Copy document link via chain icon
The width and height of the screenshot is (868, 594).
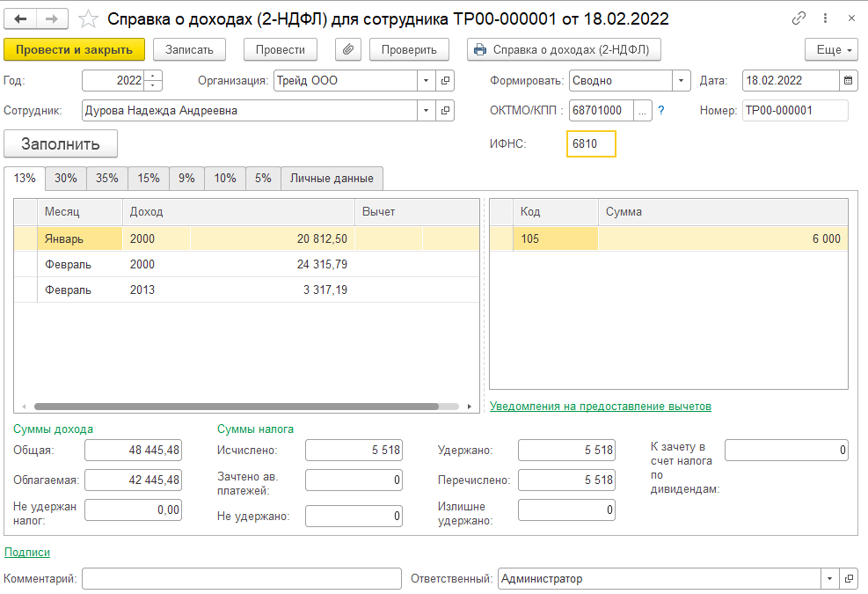coord(799,18)
